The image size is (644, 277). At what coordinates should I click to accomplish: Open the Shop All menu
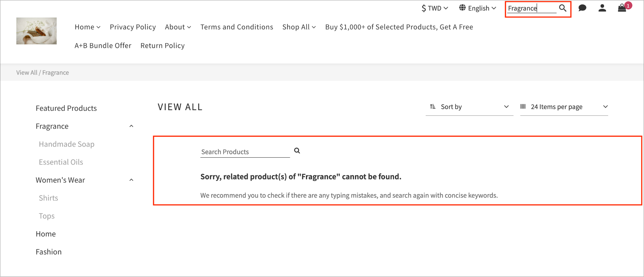point(299,27)
